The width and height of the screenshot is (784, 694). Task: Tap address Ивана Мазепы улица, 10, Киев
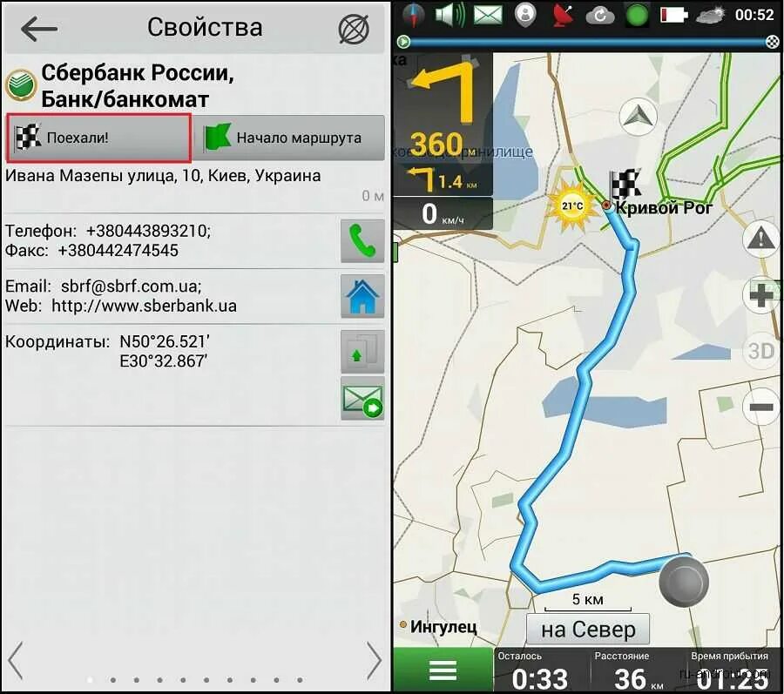point(163,176)
